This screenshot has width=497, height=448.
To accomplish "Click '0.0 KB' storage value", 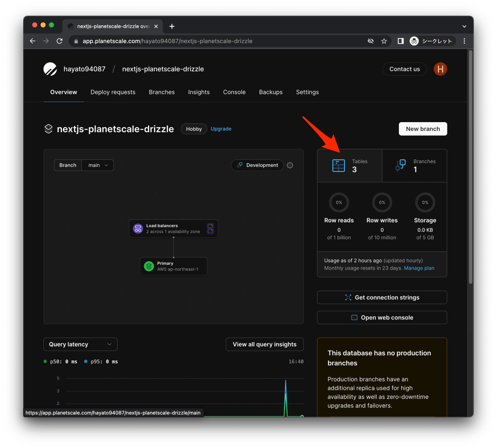I will [425, 230].
